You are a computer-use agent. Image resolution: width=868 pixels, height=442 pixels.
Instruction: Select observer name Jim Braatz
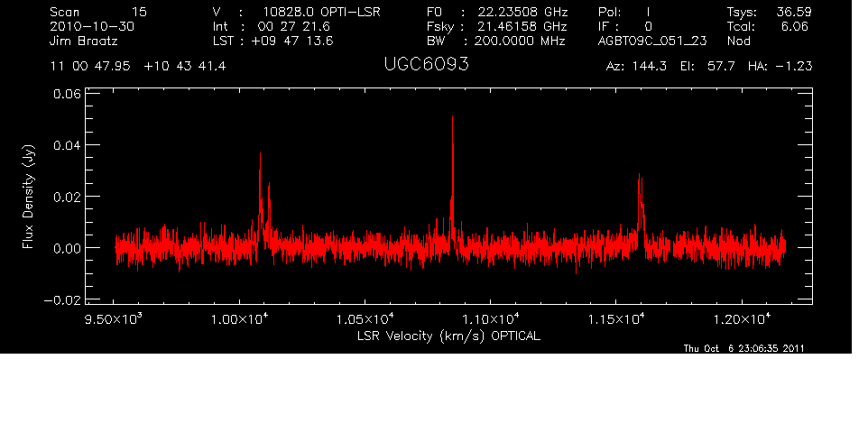point(84,41)
